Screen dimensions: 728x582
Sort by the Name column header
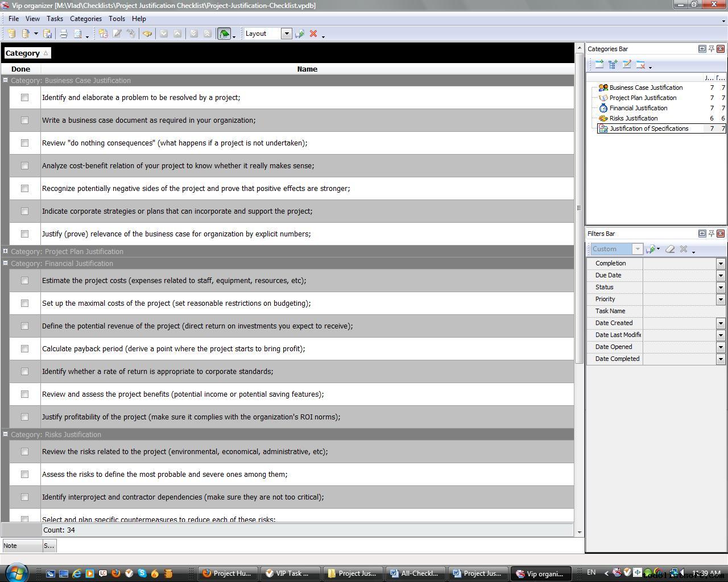pos(307,69)
